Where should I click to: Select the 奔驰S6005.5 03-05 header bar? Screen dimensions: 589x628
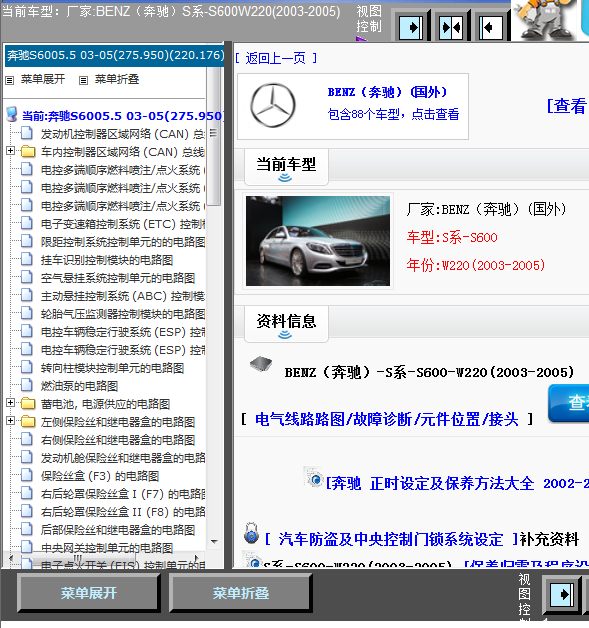[x=115, y=55]
